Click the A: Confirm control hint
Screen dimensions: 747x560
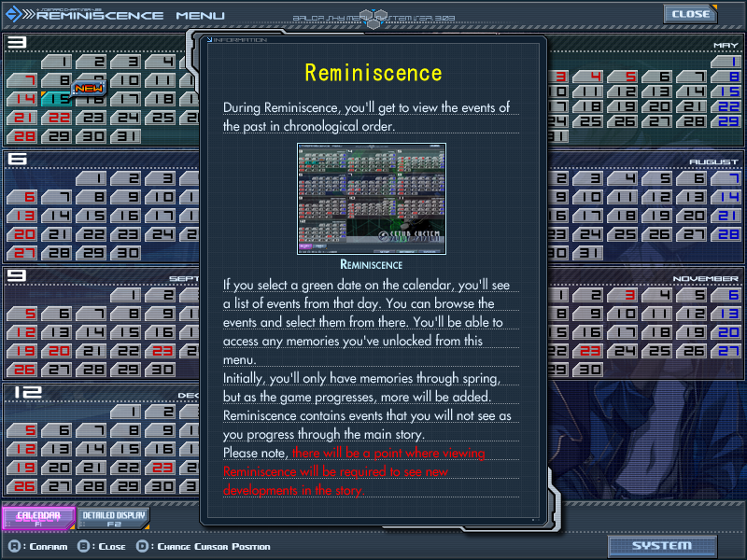point(38,546)
